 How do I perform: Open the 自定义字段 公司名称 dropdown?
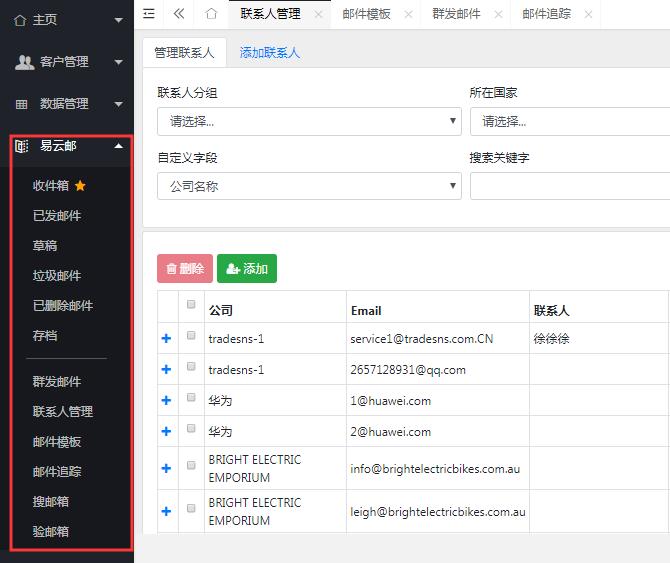coord(308,186)
